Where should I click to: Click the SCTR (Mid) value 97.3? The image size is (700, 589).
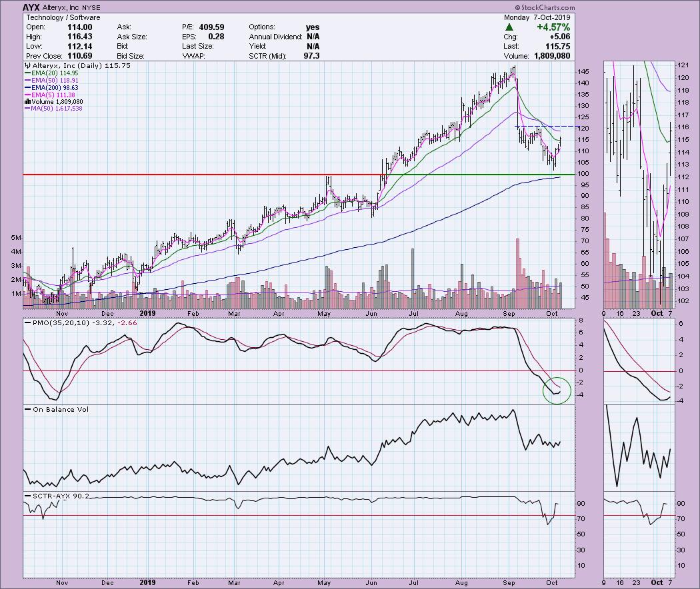pos(311,56)
